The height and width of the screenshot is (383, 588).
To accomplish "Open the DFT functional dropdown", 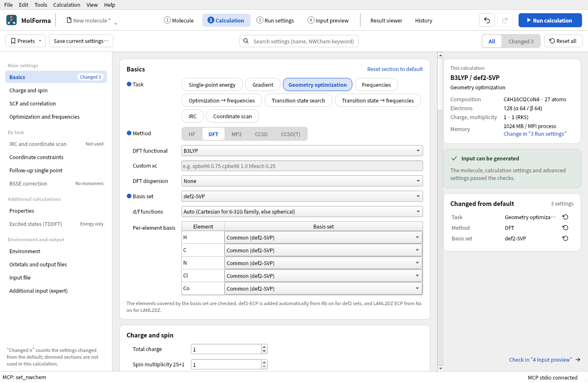I will click(x=302, y=151).
